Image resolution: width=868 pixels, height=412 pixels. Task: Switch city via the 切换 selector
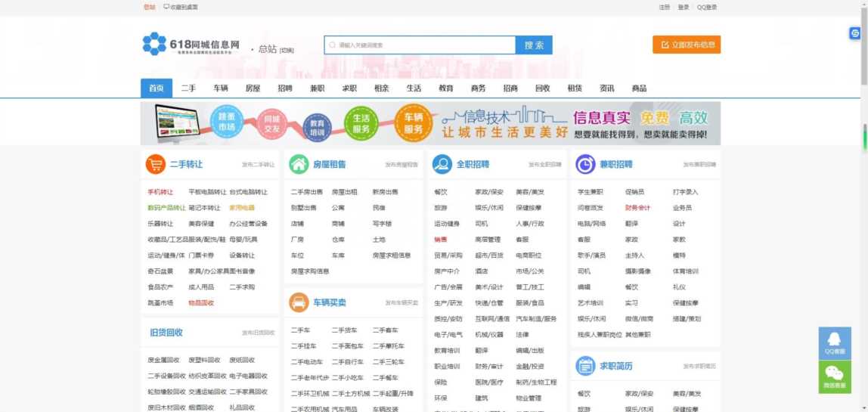tap(287, 50)
